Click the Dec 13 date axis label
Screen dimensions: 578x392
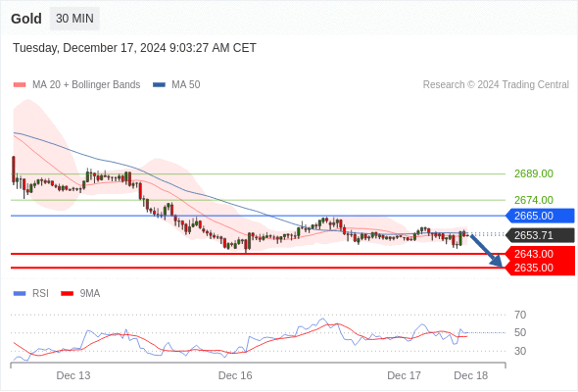pyautogui.click(x=73, y=375)
